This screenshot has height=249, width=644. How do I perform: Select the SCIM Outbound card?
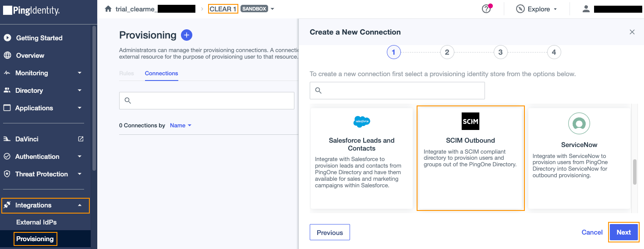(x=471, y=158)
